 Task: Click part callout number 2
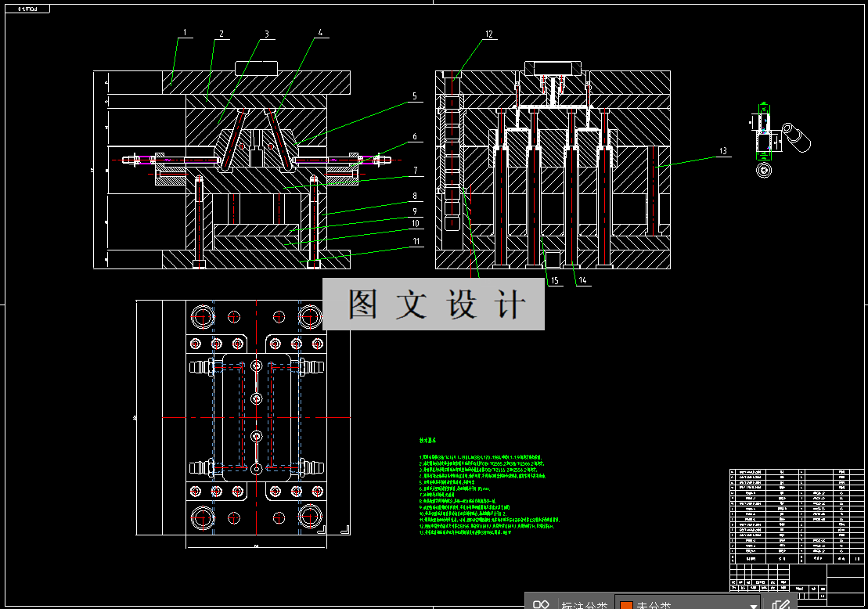[x=222, y=34]
